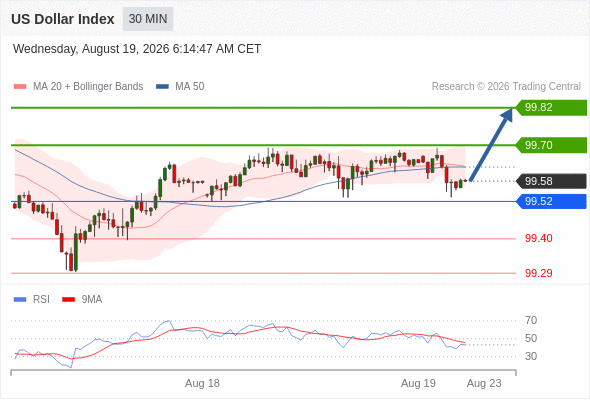Image resolution: width=590 pixels, height=400 pixels.
Task: Click the Aug 19 date axis label
Action: coord(418,383)
